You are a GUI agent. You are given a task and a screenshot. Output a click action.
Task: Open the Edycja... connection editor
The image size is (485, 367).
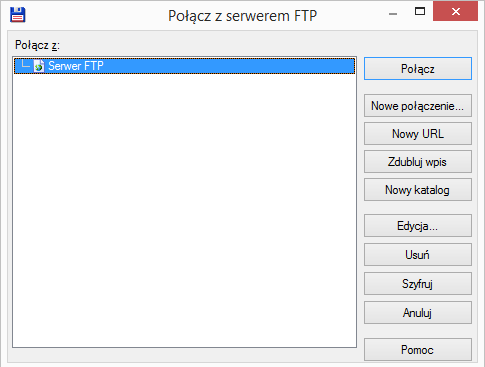418,226
